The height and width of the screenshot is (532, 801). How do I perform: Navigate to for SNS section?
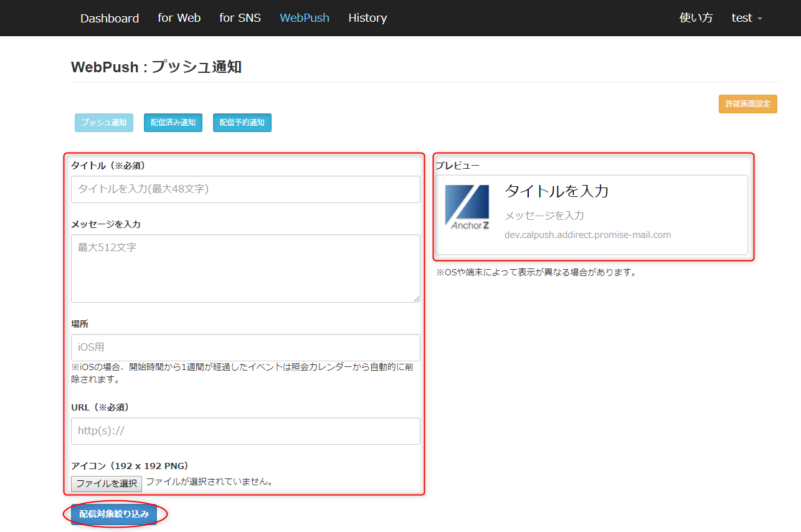coord(240,18)
